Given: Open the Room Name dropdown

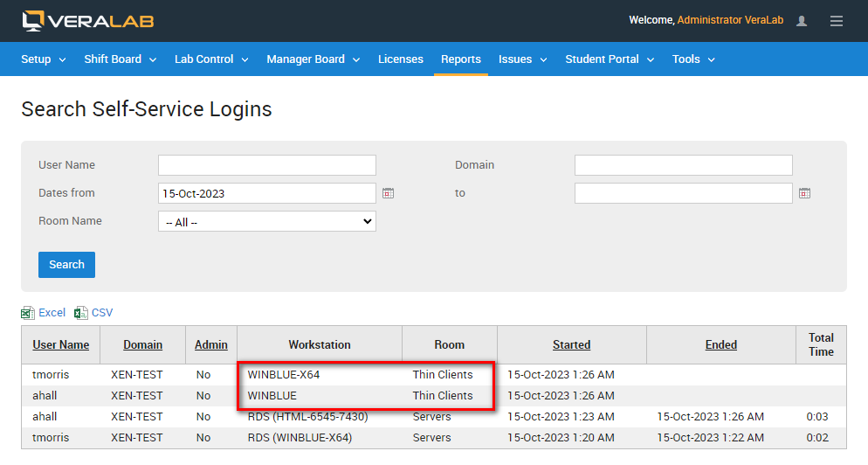Looking at the screenshot, I should 267,221.
